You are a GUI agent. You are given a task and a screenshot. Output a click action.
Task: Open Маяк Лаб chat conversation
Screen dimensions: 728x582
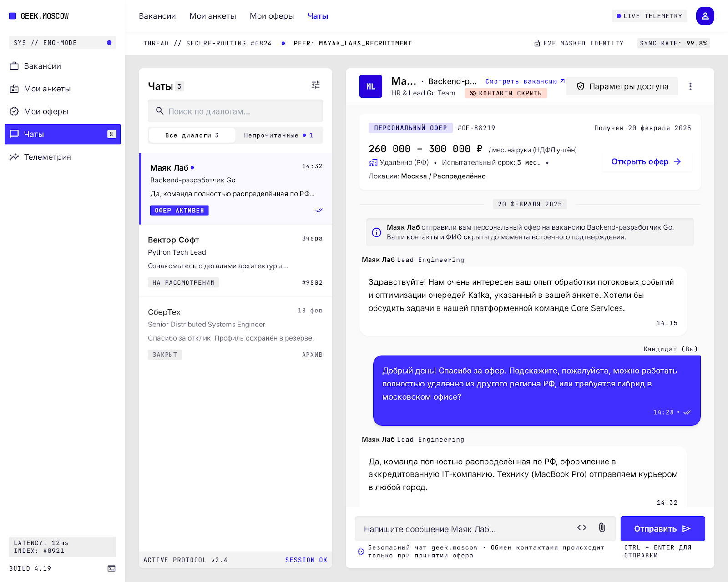(235, 189)
